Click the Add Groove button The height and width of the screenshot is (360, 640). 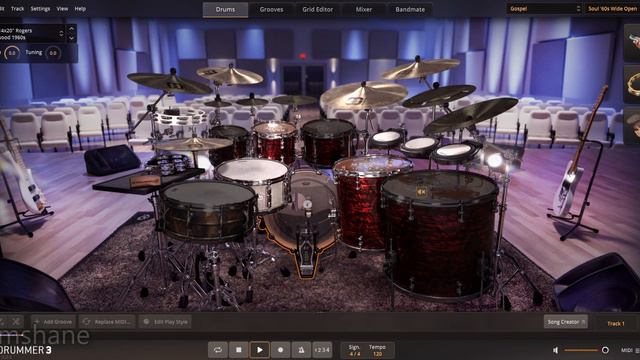click(53, 322)
